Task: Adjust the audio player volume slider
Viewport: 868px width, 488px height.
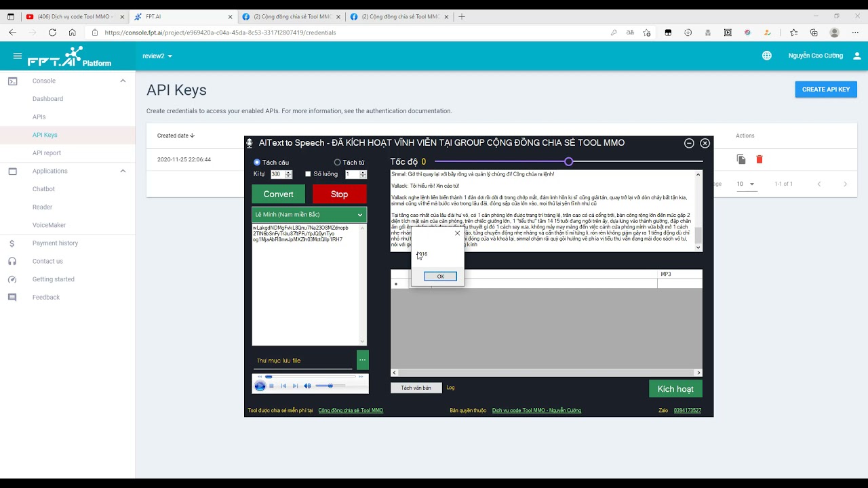Action: [x=331, y=386]
